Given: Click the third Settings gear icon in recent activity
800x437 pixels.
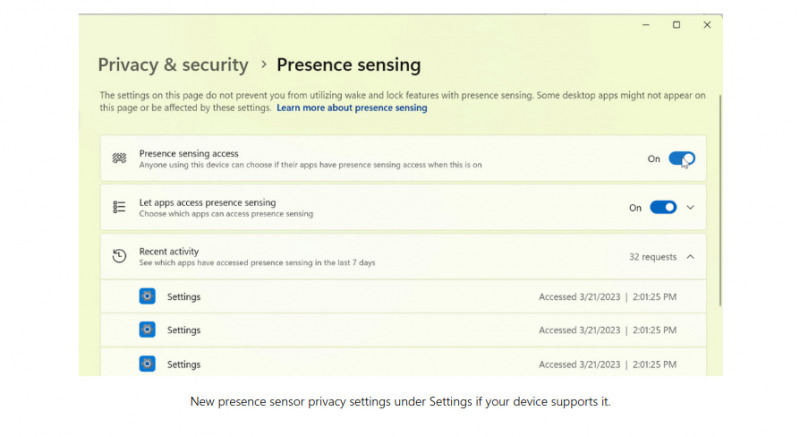Looking at the screenshot, I should 147,364.
